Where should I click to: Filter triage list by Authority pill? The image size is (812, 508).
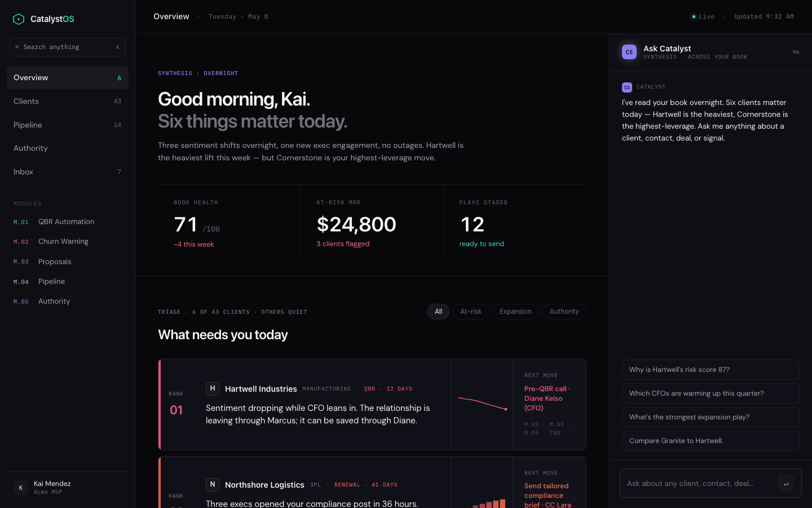[x=564, y=312]
